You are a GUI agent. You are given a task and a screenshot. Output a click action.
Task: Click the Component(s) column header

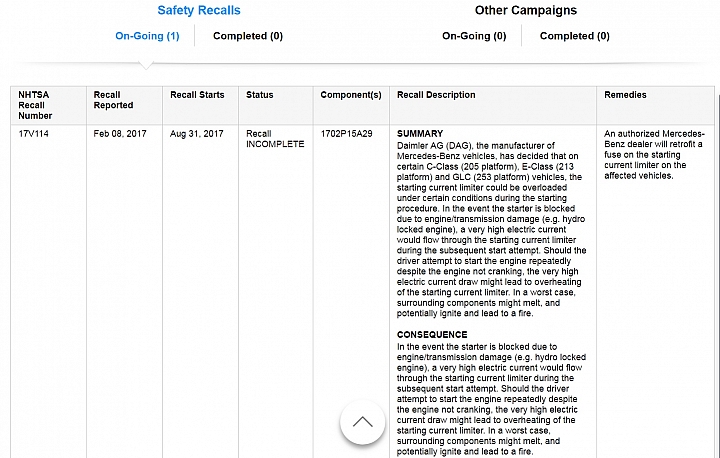click(x=351, y=95)
